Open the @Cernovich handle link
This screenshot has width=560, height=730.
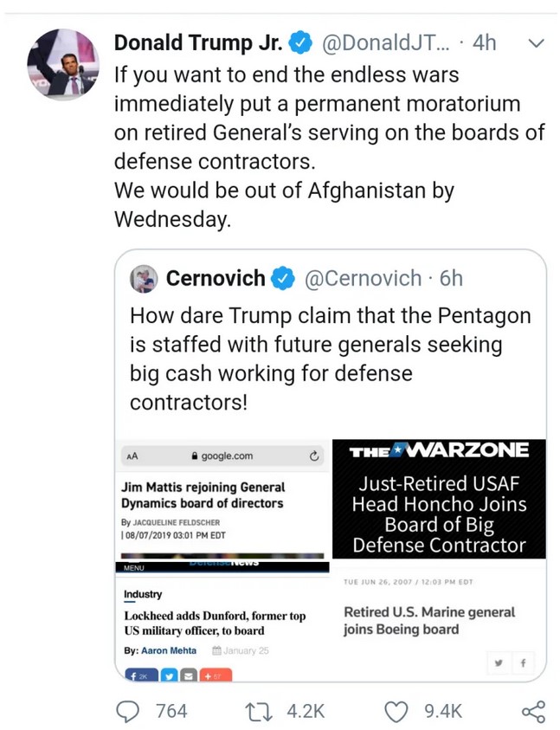pyautogui.click(x=364, y=279)
